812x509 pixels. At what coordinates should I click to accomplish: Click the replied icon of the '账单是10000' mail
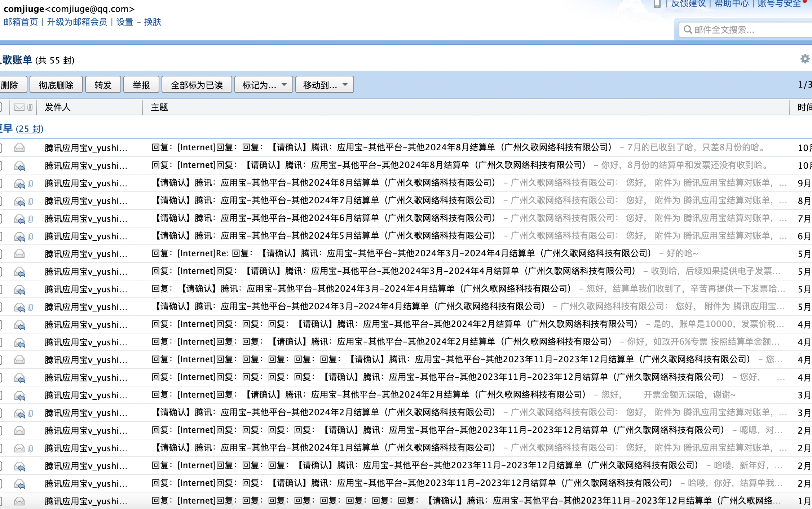point(19,325)
